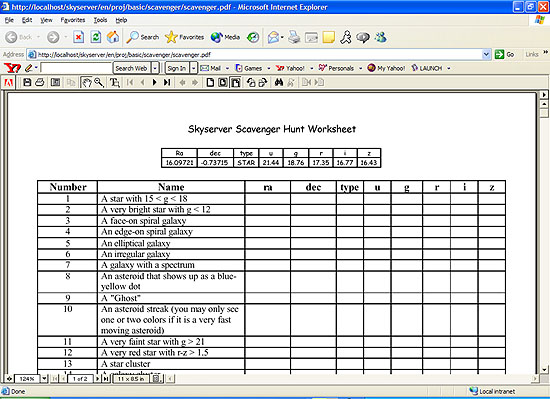Click the IE Refresh icon
This screenshot has height=399, width=550.
pos(96,37)
